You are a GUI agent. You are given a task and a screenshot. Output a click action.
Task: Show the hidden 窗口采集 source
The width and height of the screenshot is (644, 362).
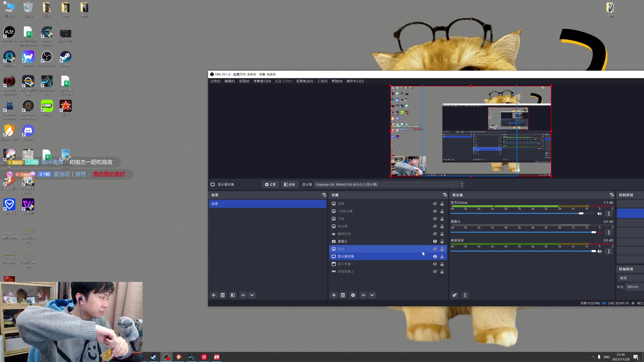click(435, 264)
